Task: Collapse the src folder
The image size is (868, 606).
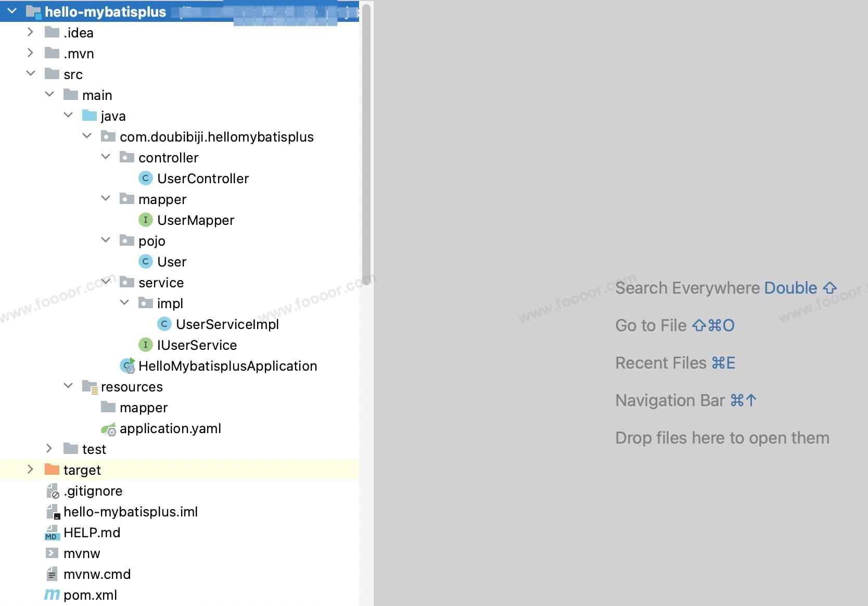Action: (x=31, y=73)
